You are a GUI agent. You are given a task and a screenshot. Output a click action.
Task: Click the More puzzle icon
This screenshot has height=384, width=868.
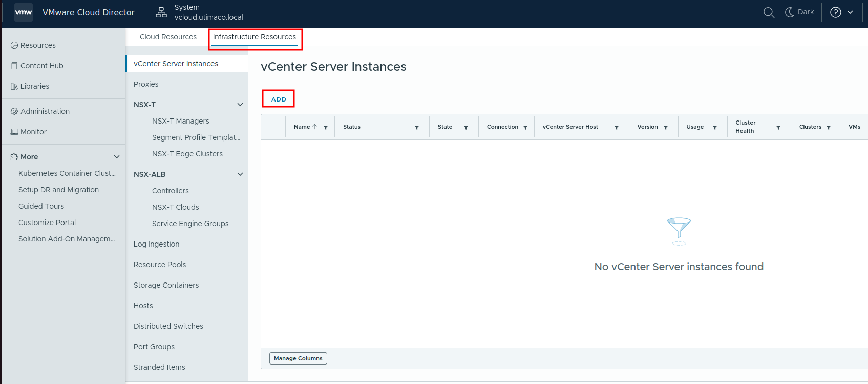coord(14,157)
